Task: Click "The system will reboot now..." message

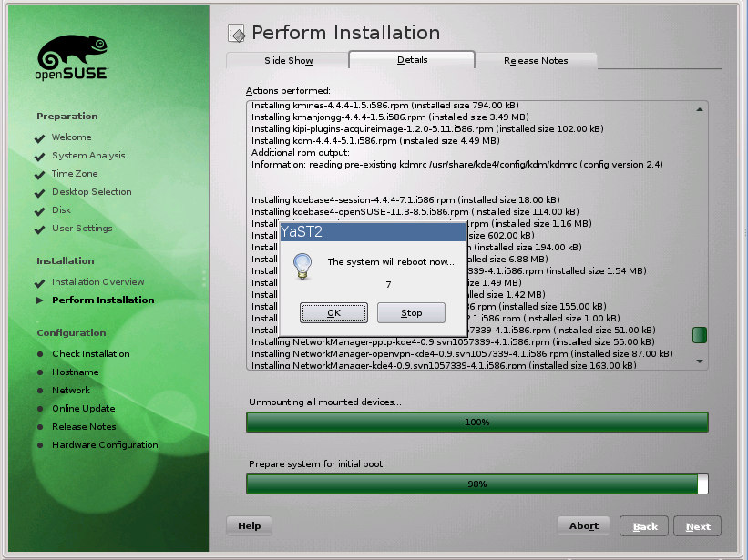Action: pyautogui.click(x=391, y=261)
